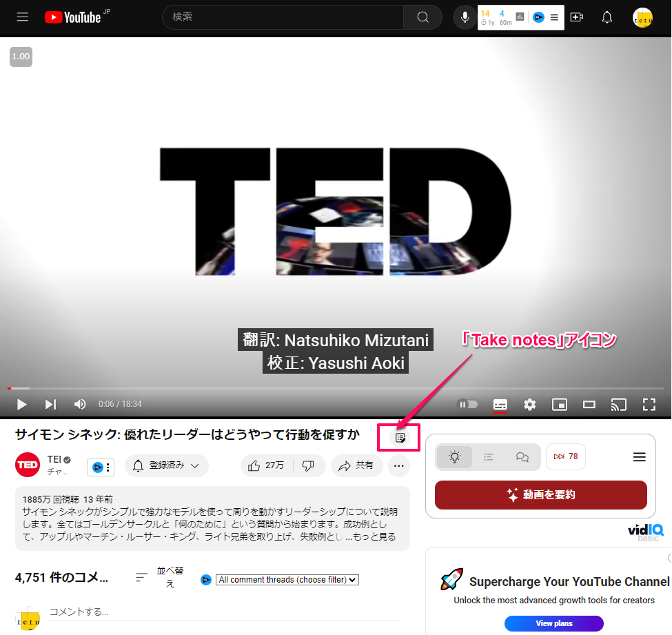Click the Supercharge Your YouTube Channel heading

(x=569, y=582)
